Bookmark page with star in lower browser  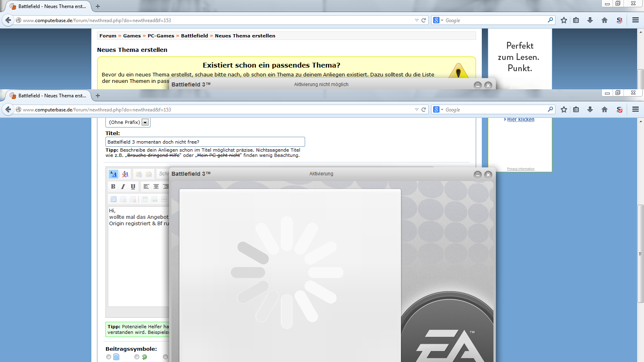(564, 109)
